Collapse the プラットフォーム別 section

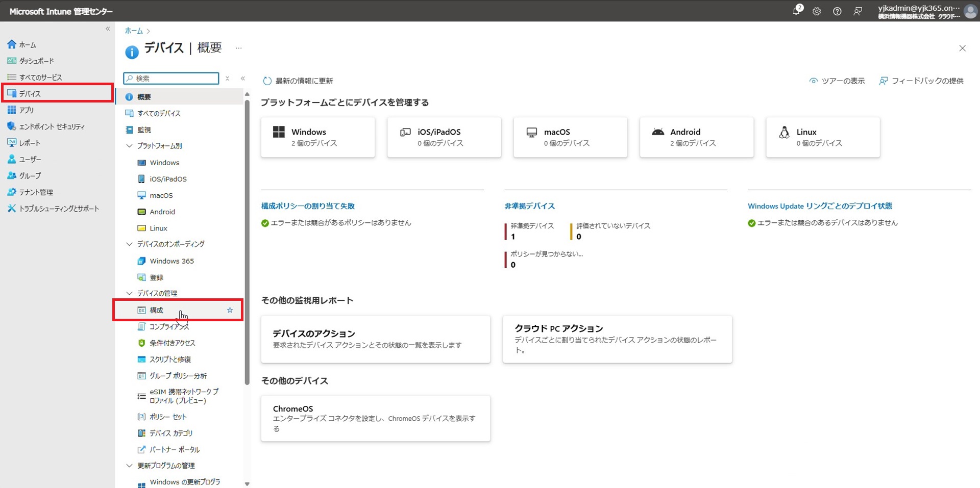(130, 146)
